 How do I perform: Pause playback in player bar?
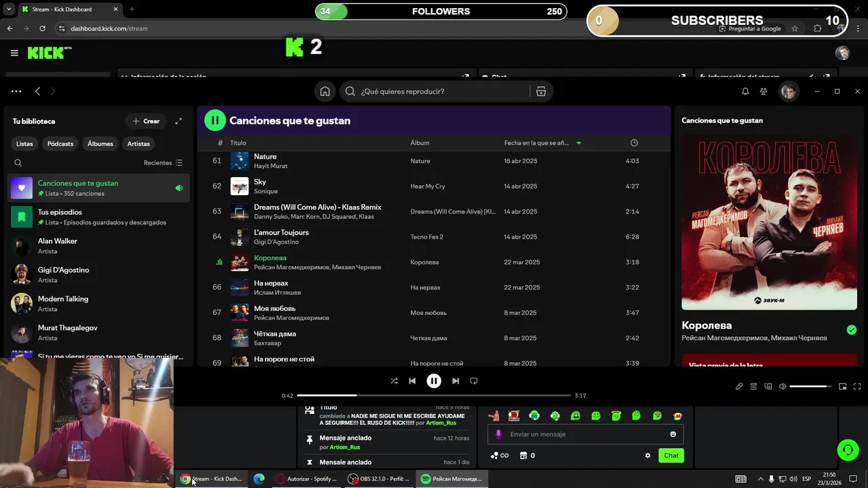click(x=434, y=381)
